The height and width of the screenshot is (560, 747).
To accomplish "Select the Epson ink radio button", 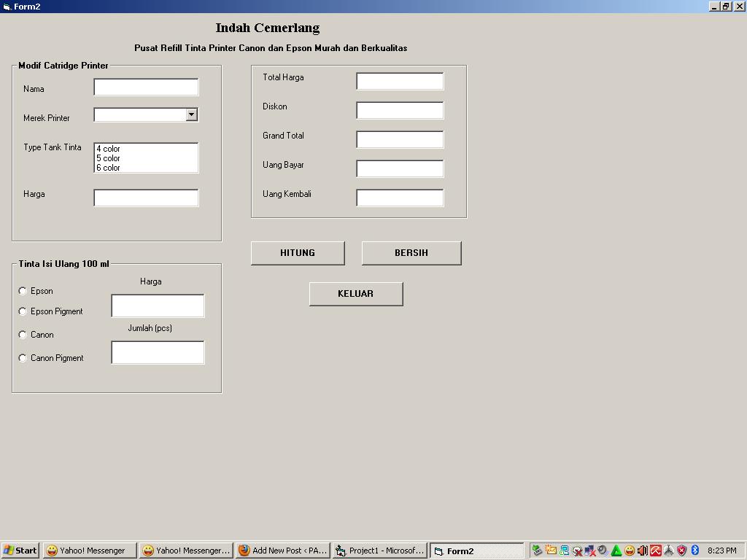I will pyautogui.click(x=23, y=290).
